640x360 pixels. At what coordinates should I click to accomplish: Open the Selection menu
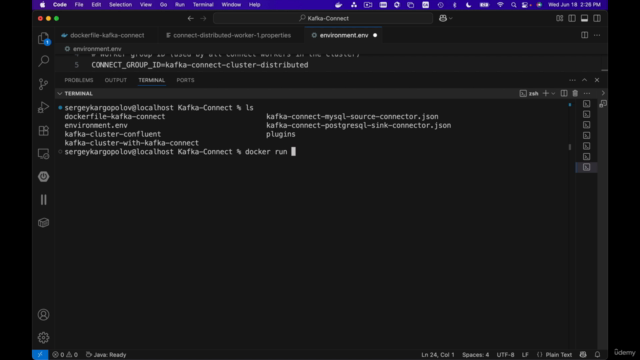coord(120,4)
